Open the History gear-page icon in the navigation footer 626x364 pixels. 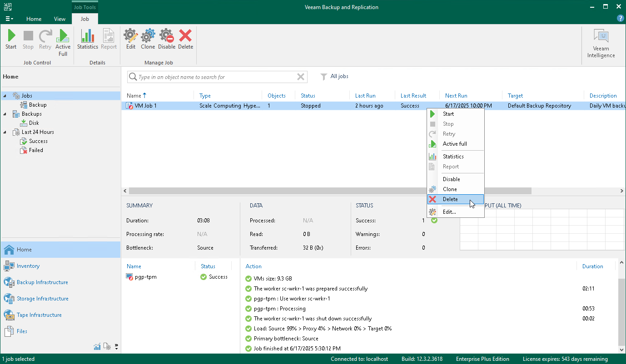(107, 347)
